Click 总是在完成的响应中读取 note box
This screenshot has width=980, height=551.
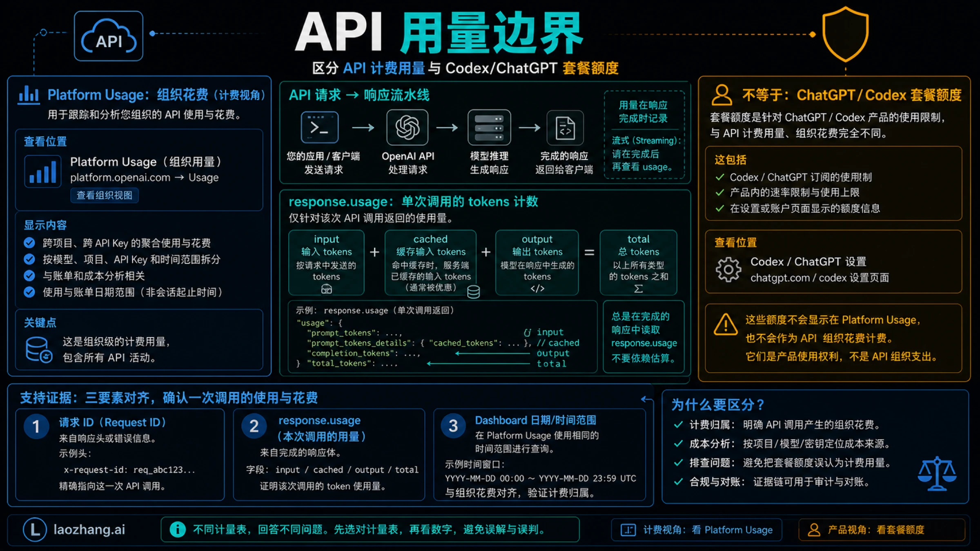click(644, 337)
